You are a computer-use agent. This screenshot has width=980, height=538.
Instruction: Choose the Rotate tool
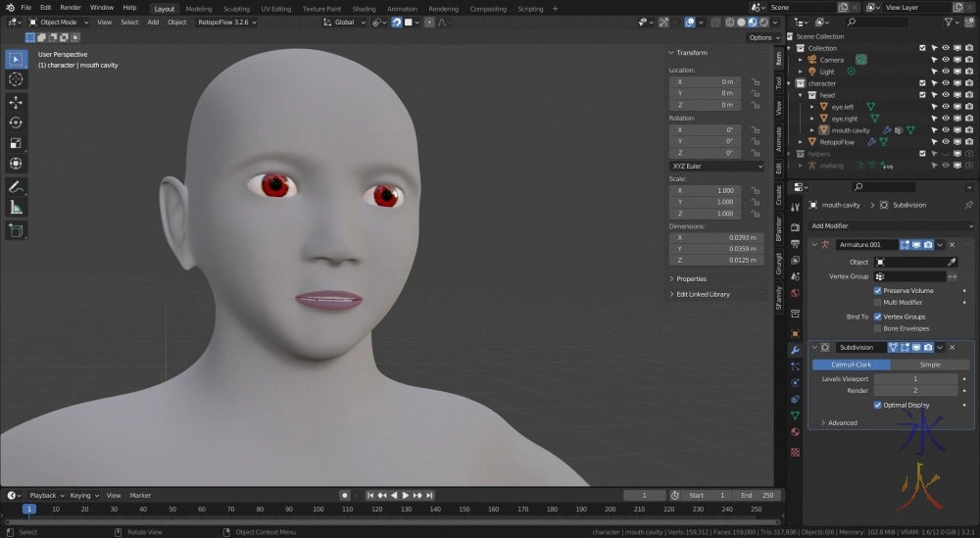coord(16,122)
